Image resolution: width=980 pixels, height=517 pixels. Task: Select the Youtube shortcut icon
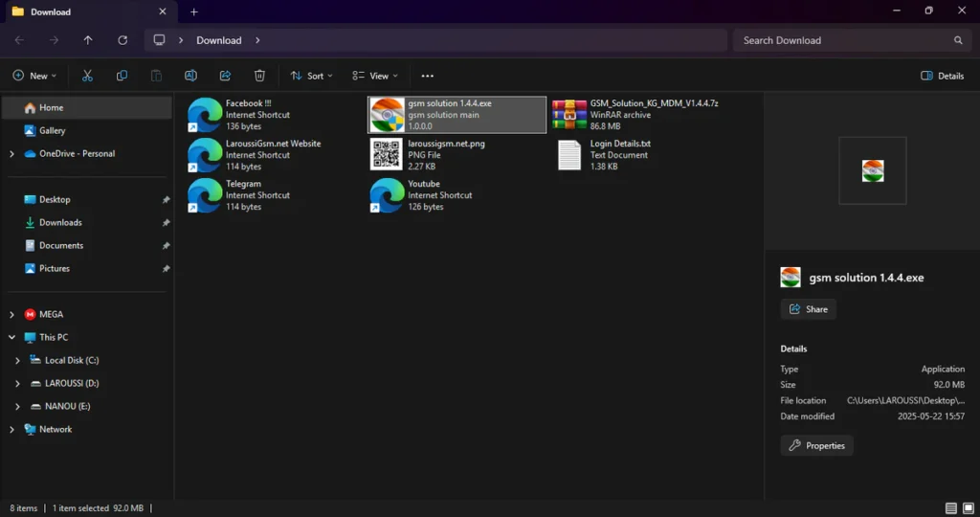tap(387, 195)
